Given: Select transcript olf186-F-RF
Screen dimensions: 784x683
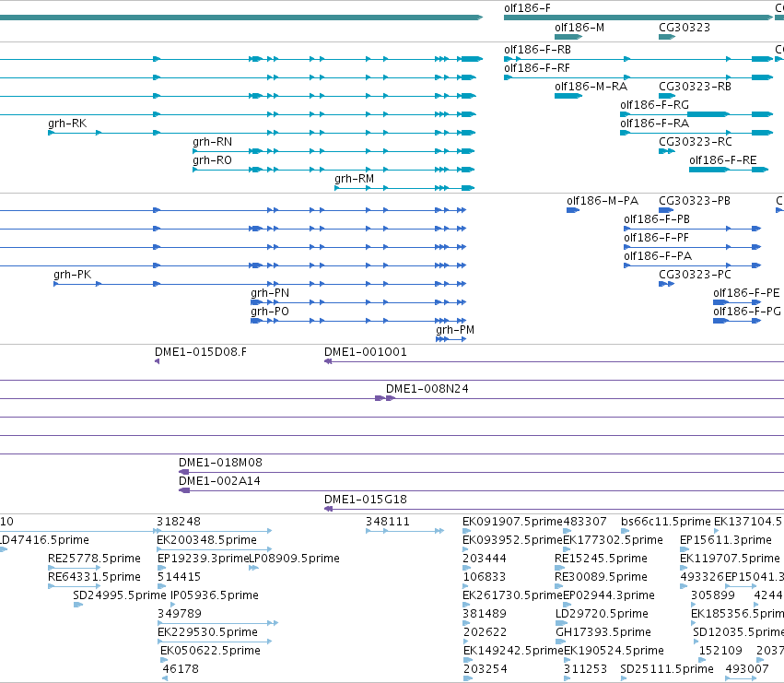Looking at the screenshot, I should coord(638,77).
